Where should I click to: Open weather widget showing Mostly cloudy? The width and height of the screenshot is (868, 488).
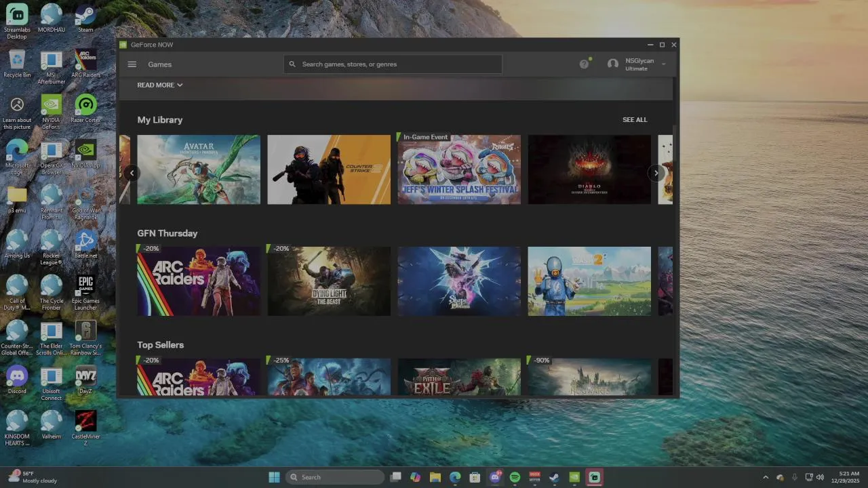33,477
